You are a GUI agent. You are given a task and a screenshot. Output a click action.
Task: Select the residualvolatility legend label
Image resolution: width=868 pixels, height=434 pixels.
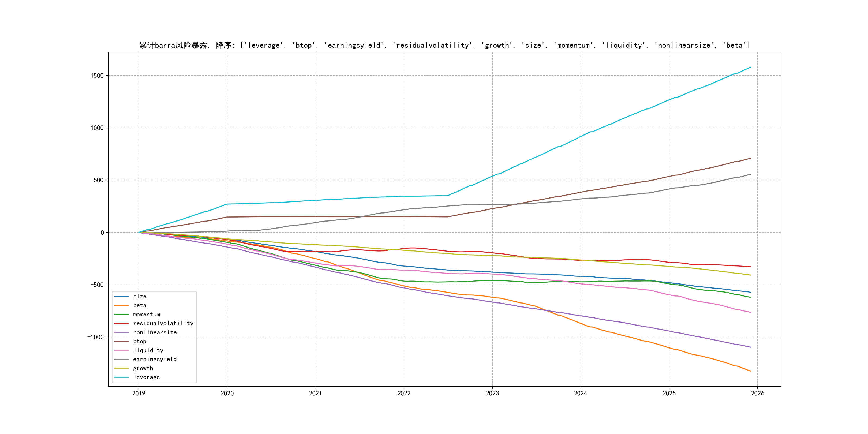pos(163,323)
